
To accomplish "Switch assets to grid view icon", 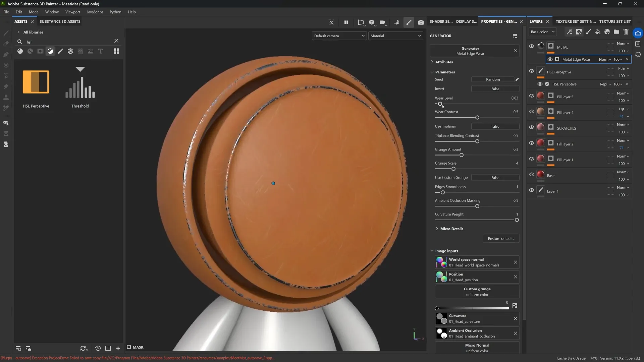I will pyautogui.click(x=116, y=51).
